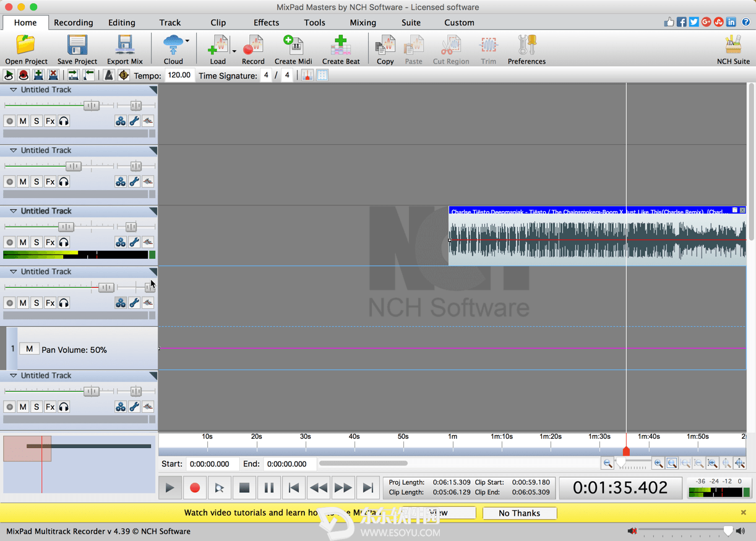Click the add track green plus icon
Viewport: 756px width, 541px height.
click(x=38, y=76)
